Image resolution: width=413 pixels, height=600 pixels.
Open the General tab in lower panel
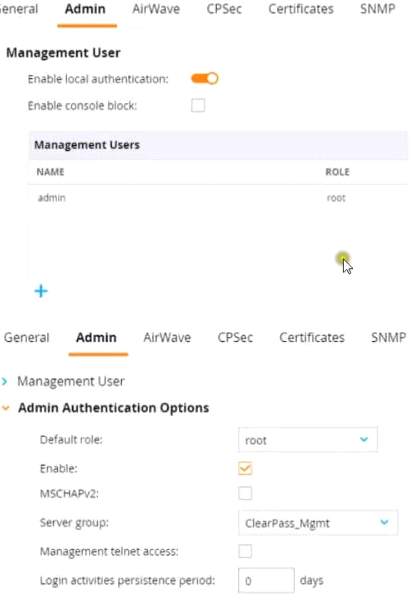pyautogui.click(x=26, y=338)
